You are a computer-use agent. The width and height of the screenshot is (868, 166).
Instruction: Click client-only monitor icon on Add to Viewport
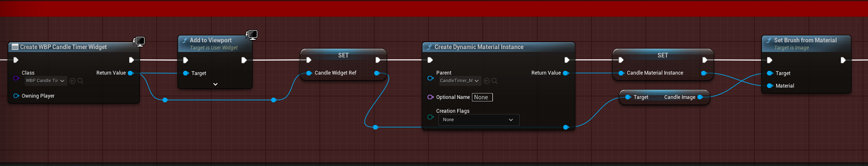(252, 35)
